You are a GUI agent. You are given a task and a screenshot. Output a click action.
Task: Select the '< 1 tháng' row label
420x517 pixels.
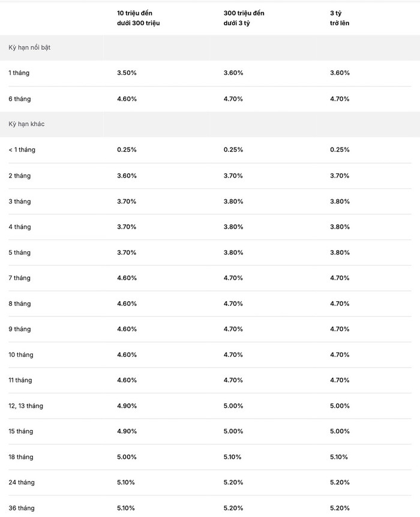click(22, 150)
